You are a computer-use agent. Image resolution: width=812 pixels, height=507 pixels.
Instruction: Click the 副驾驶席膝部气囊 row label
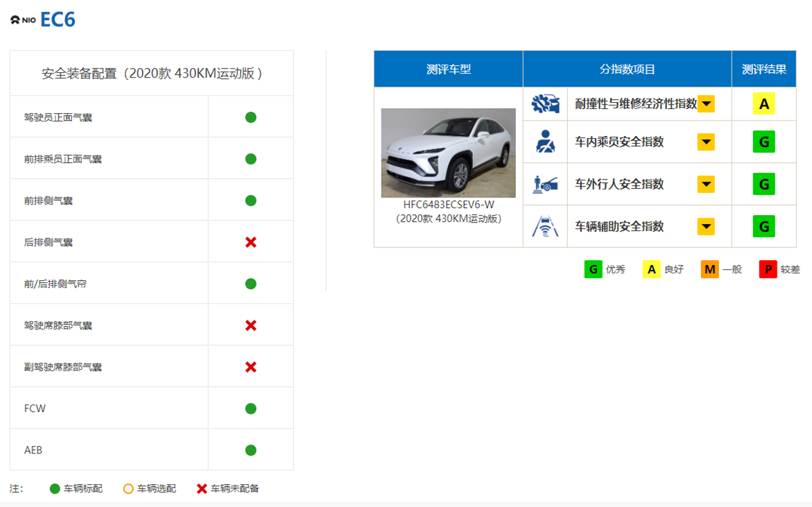[x=62, y=367]
